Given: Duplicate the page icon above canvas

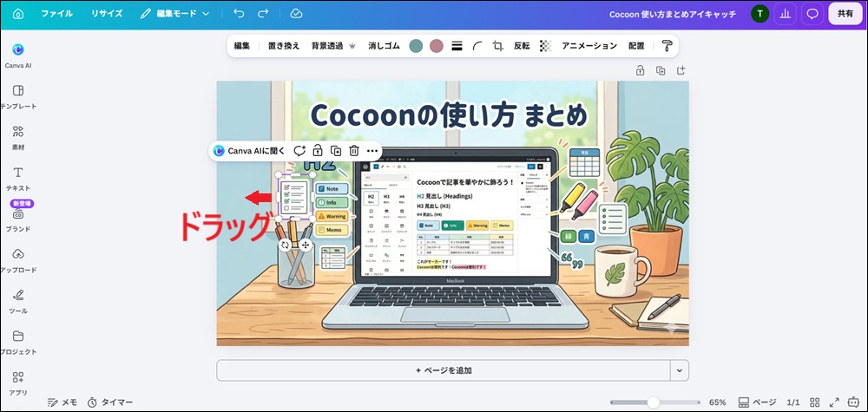Looking at the screenshot, I should pos(661,71).
